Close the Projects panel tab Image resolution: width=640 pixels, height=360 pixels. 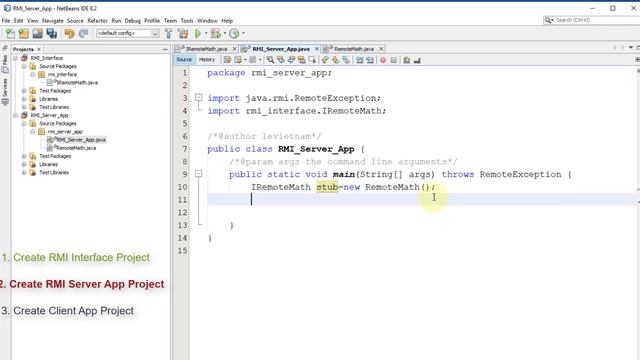(x=39, y=49)
